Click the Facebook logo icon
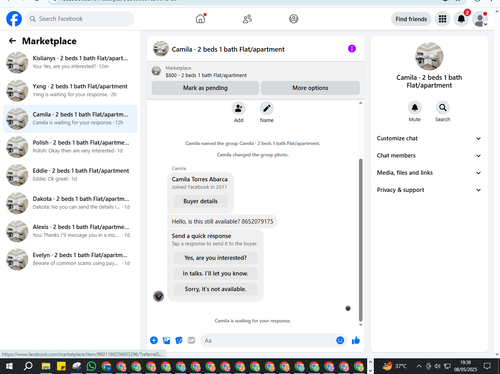 tap(14, 19)
